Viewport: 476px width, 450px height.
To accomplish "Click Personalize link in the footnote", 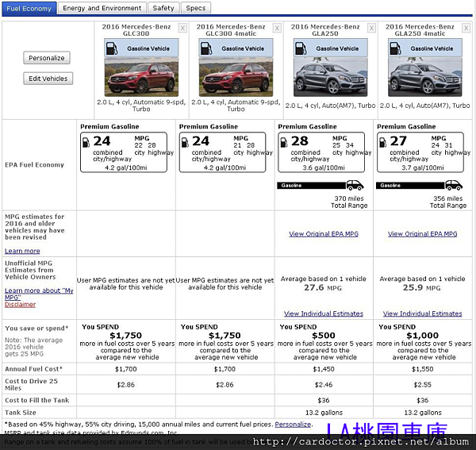I will click(x=293, y=424).
